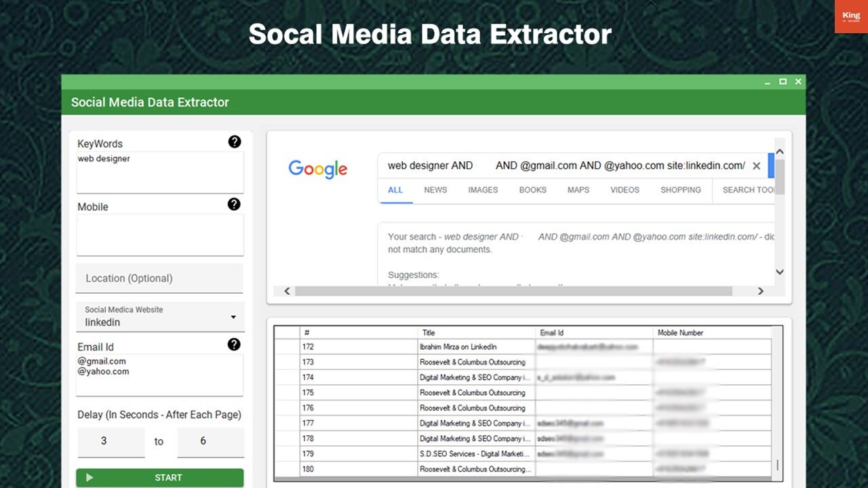Viewport: 868px width, 488px height.
Task: Click the help icon next to KeyWords
Action: (234, 142)
